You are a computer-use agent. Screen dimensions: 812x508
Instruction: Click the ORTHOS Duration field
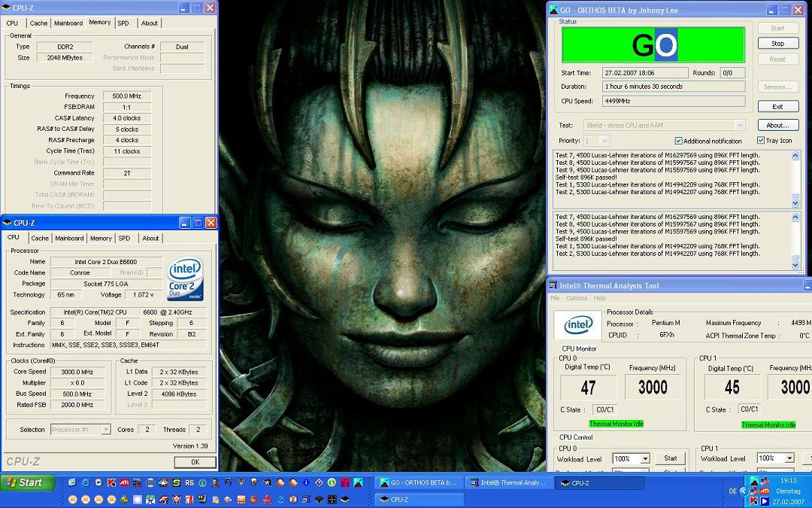(x=673, y=87)
